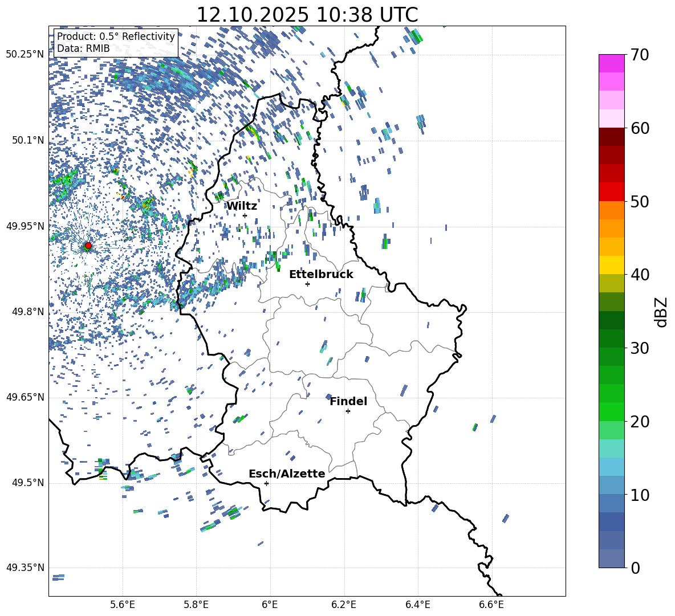Viewport: 675px width, 616px height.
Task: Click the 0 value on the colorbar
Action: coord(635,568)
